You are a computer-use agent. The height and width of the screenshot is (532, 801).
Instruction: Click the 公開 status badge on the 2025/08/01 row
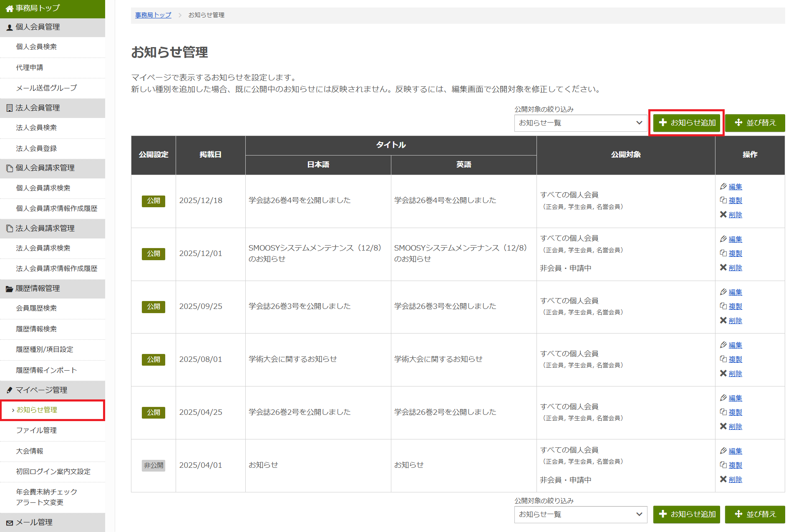[153, 359]
